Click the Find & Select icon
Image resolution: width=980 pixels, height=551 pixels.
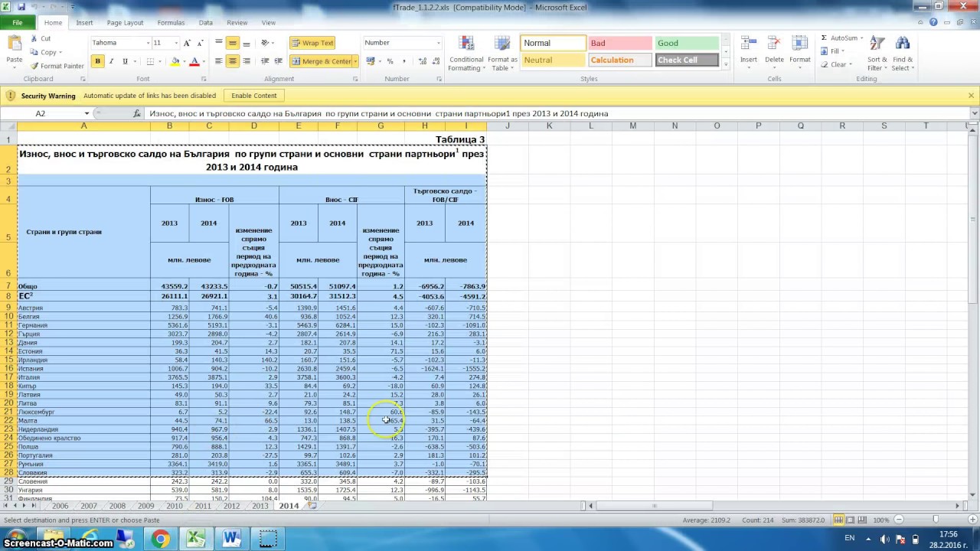(x=903, y=44)
